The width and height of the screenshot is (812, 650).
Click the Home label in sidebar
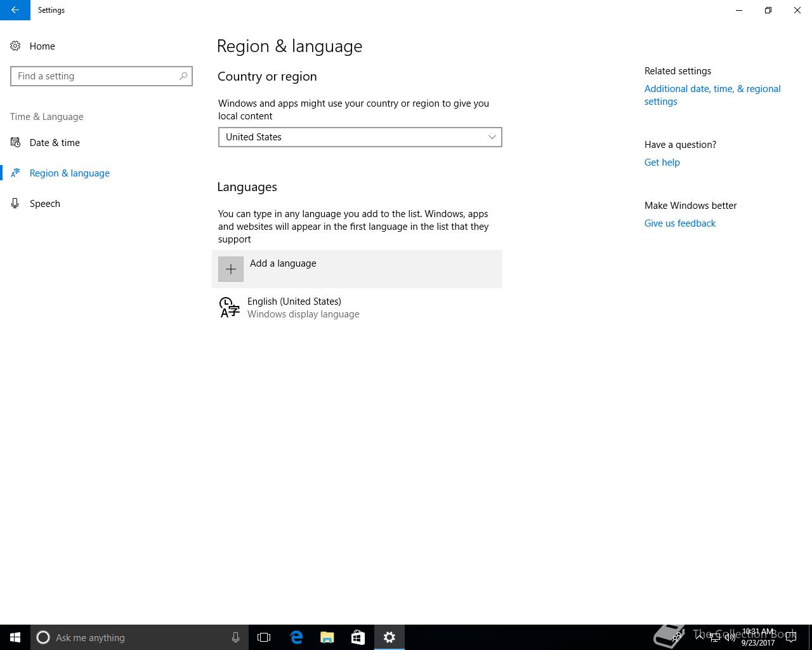tap(43, 46)
